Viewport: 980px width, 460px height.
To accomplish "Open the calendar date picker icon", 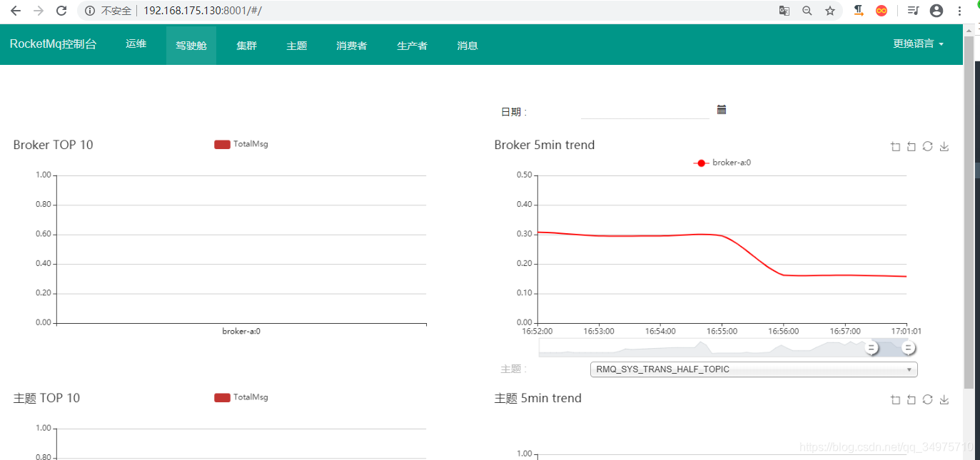I will 722,109.
